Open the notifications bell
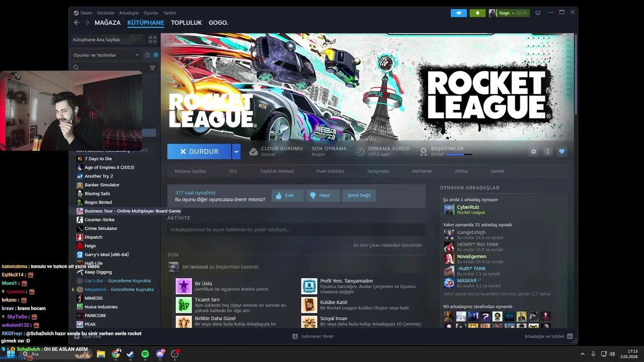 click(x=477, y=13)
